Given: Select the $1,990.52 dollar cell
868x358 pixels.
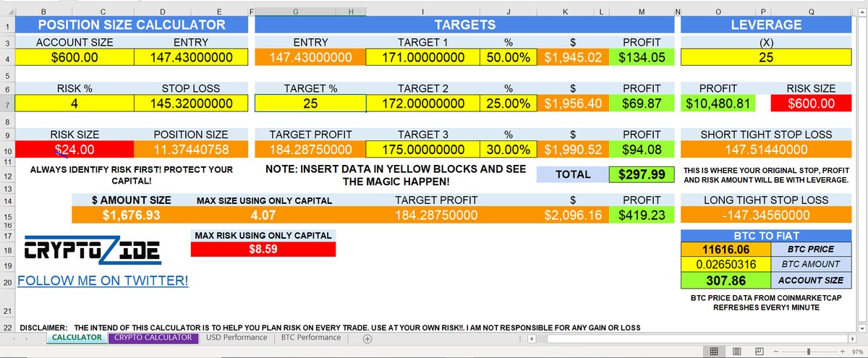Looking at the screenshot, I should (573, 150).
